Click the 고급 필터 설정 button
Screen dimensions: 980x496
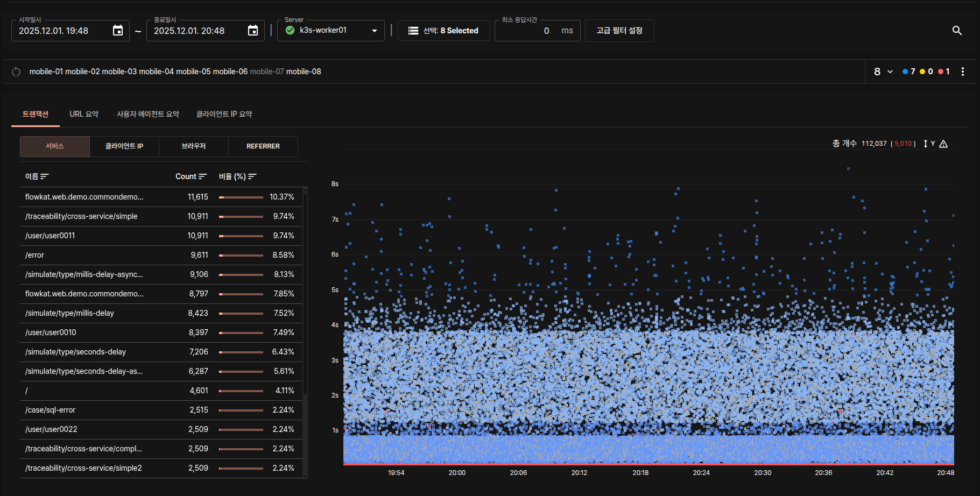(619, 31)
